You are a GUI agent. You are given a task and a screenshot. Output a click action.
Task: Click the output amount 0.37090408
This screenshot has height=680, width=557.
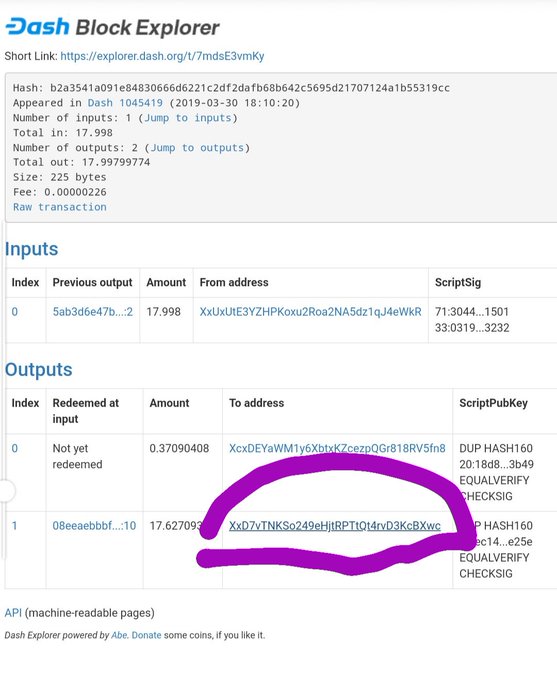pos(179,448)
